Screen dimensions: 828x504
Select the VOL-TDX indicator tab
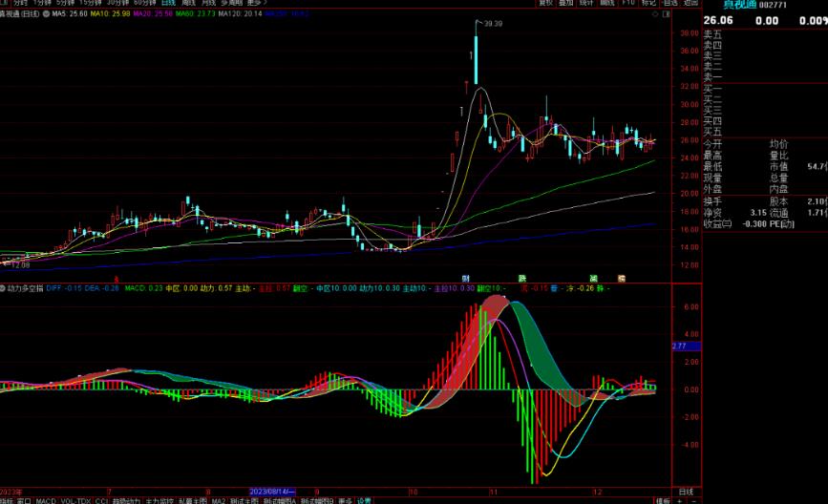click(76, 501)
